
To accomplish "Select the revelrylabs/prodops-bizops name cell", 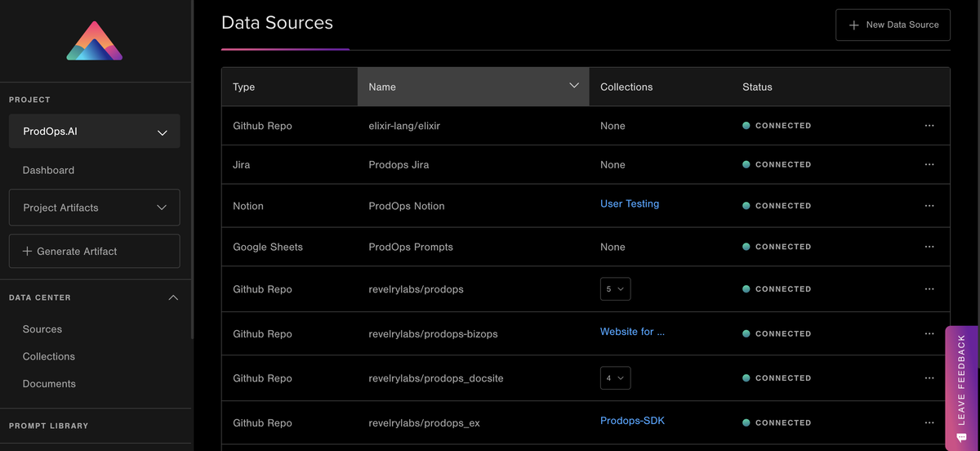I will 433,333.
